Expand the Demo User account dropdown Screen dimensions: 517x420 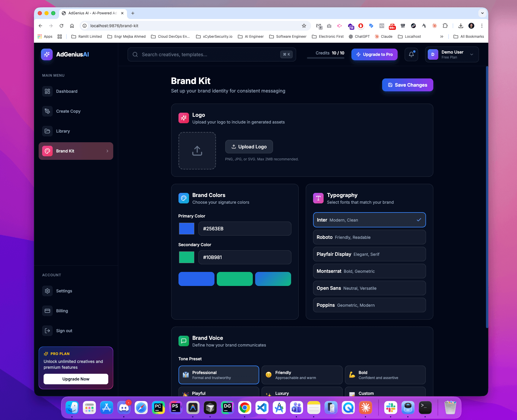pyautogui.click(x=471, y=54)
